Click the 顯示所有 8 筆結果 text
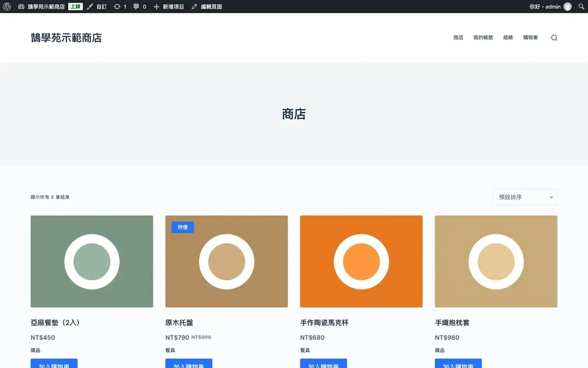The height and width of the screenshot is (368, 588). coord(50,197)
